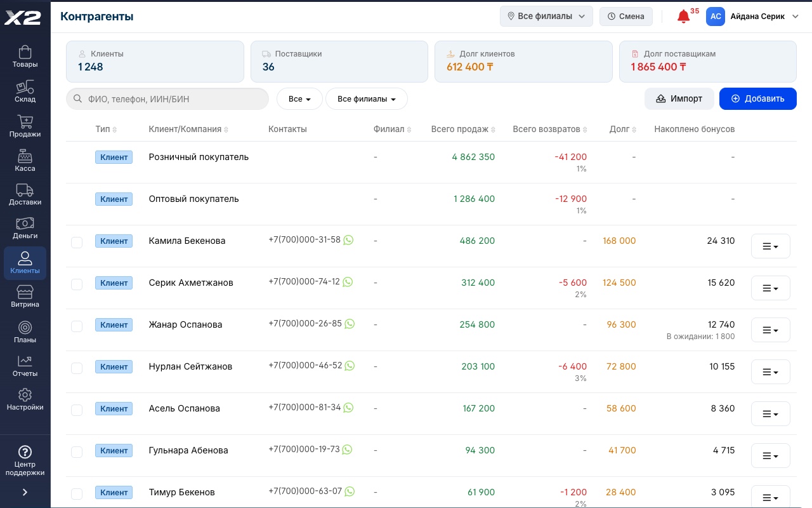The width and height of the screenshot is (812, 508).
Task: Open actions menu for Камила Бекенова
Action: tap(770, 246)
